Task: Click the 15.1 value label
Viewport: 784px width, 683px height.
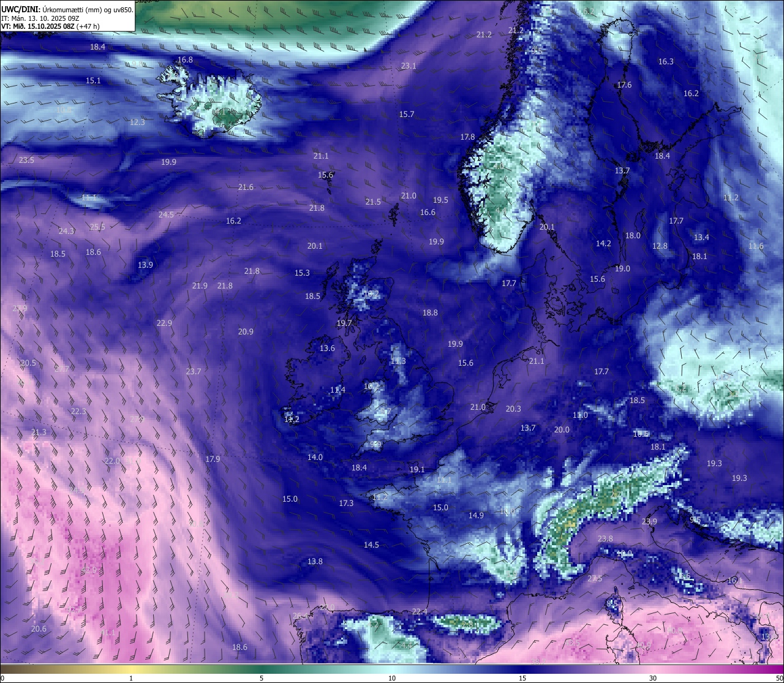Action: [93, 81]
